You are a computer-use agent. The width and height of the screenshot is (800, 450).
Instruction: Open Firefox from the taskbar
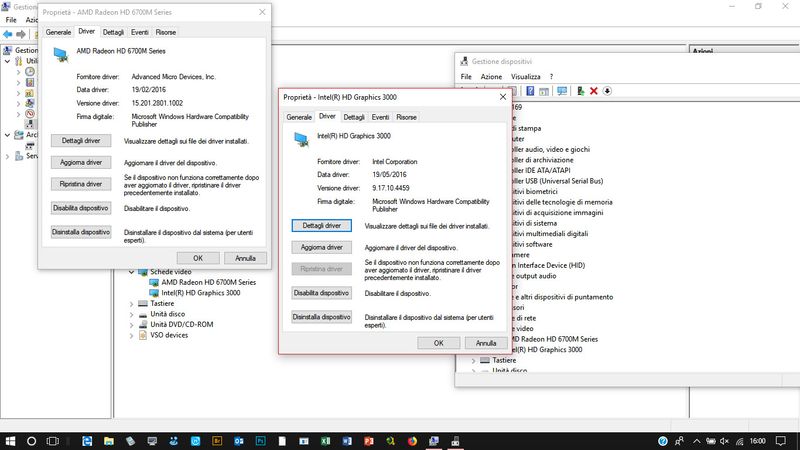(x=412, y=441)
